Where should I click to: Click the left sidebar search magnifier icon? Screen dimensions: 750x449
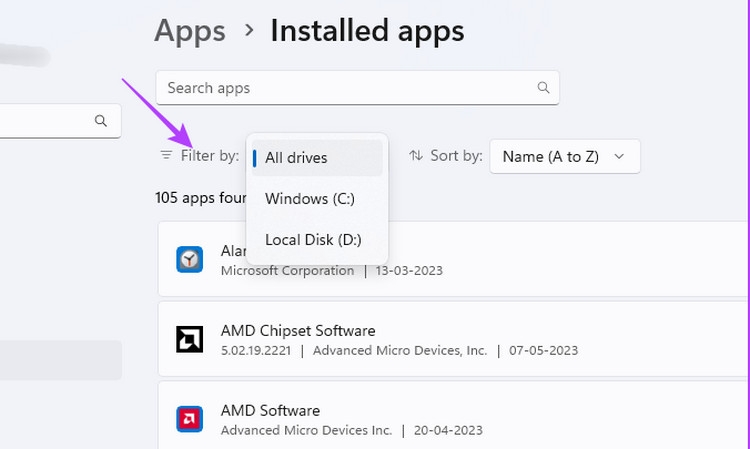(100, 120)
